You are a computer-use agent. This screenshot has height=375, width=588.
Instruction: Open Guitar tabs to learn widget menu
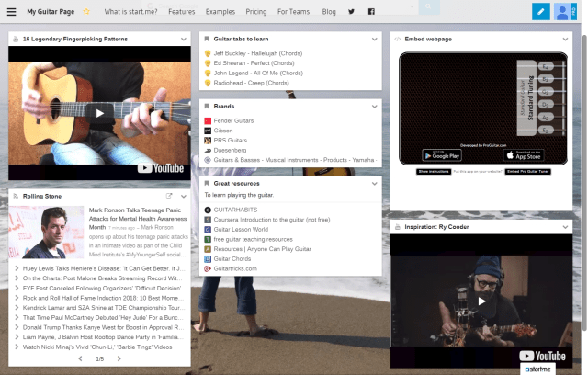(x=374, y=39)
